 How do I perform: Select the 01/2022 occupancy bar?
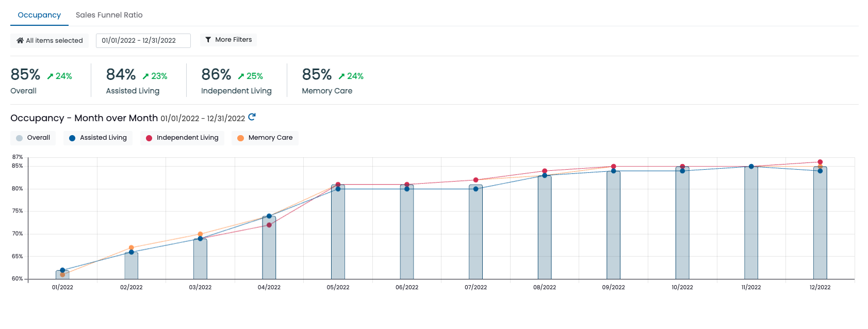click(62, 275)
